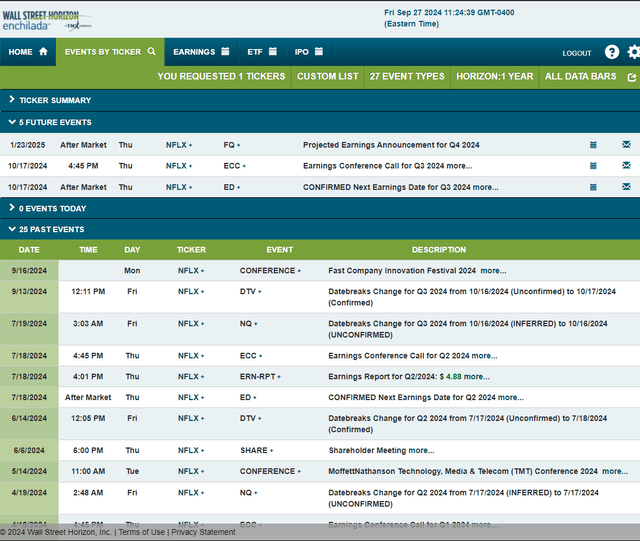640x541 pixels.
Task: Open the Custom List option
Action: [327, 76]
